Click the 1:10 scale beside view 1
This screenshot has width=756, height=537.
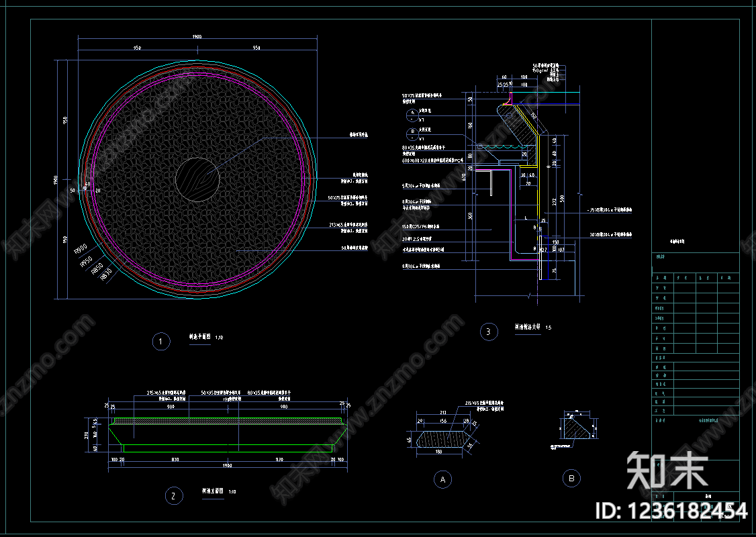coord(220,338)
